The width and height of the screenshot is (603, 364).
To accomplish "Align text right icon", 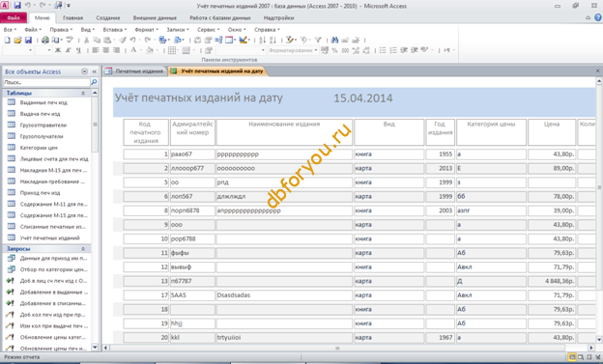I will (116, 50).
